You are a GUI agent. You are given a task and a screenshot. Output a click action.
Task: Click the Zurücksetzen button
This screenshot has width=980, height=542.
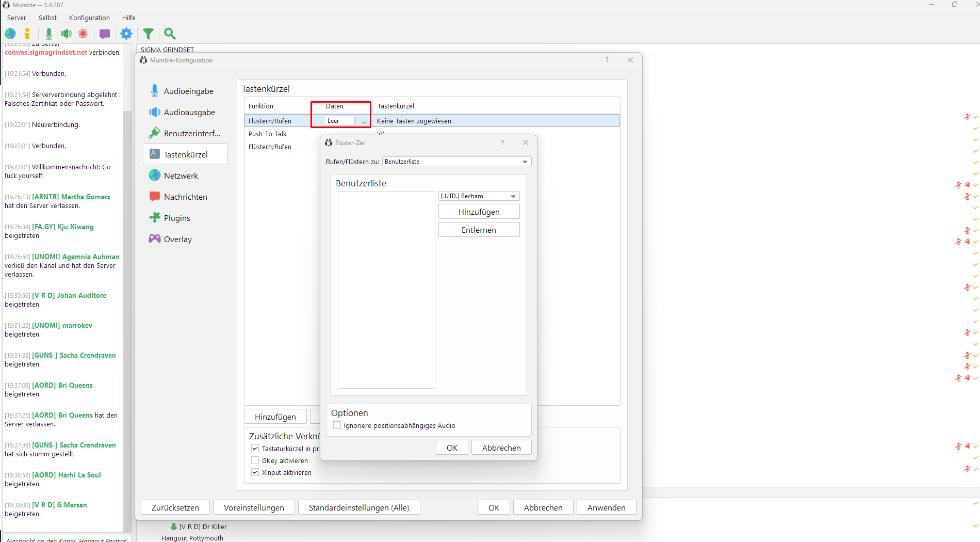(175, 507)
